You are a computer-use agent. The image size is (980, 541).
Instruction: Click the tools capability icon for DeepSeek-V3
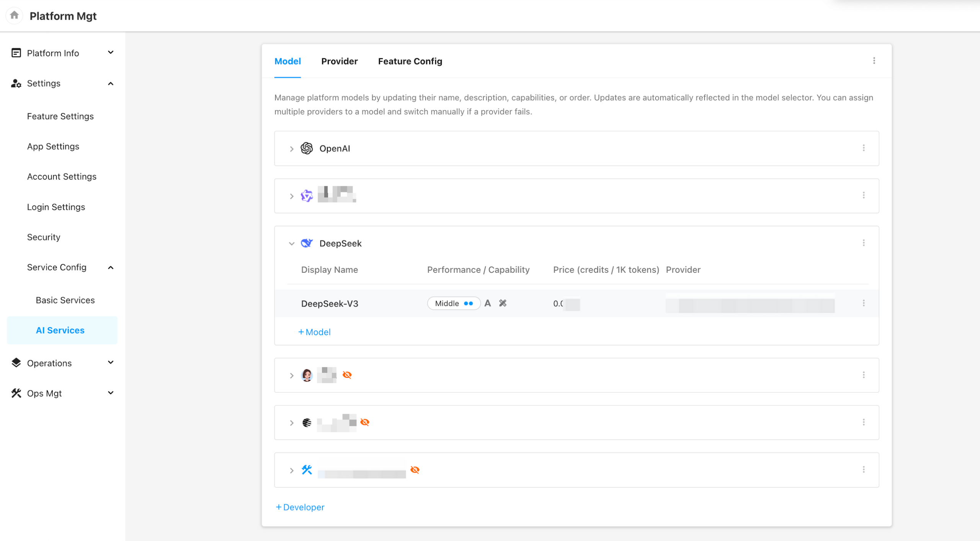tap(503, 303)
